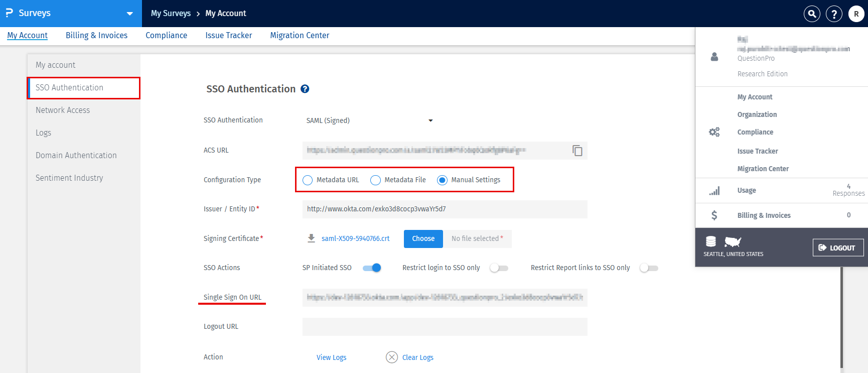Open the View Logs link

point(331,357)
